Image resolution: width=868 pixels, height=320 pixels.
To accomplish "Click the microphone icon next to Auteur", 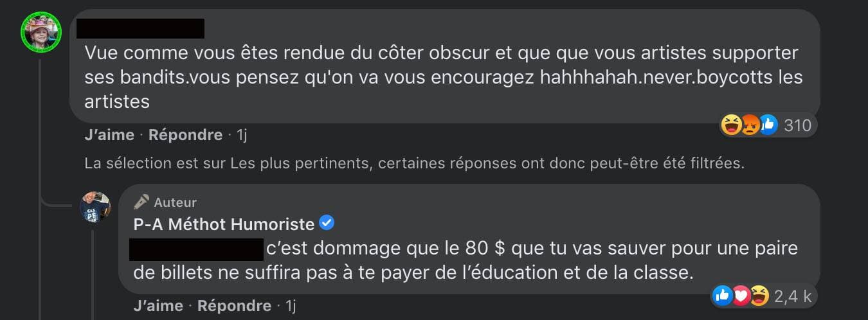I will click(141, 202).
